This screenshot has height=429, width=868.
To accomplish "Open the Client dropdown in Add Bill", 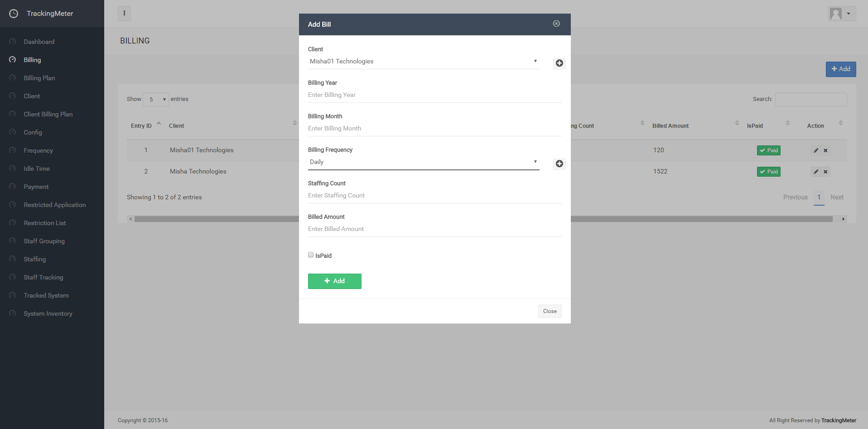I will pos(423,62).
